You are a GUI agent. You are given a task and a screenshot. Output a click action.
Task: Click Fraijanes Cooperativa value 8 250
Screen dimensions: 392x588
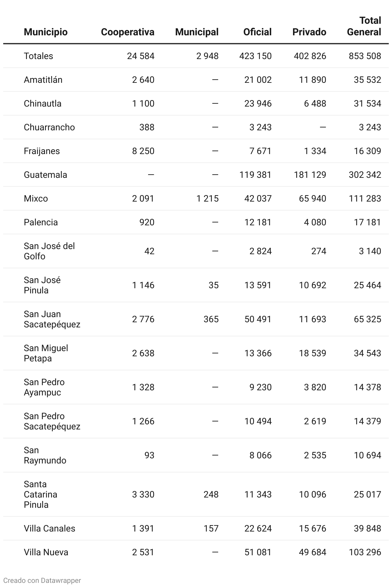click(143, 151)
